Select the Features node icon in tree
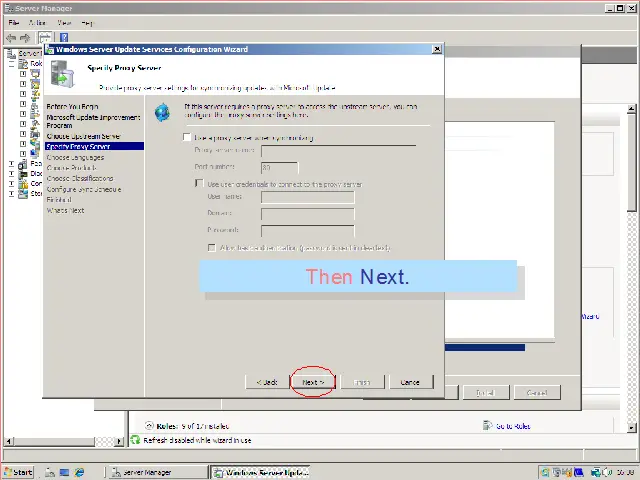The width and height of the screenshot is (640, 480). click(x=23, y=164)
